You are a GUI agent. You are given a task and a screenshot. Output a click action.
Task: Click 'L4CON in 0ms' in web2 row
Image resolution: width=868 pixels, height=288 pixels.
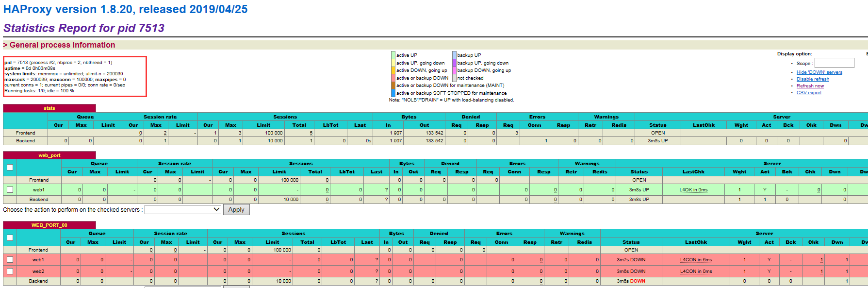click(696, 271)
